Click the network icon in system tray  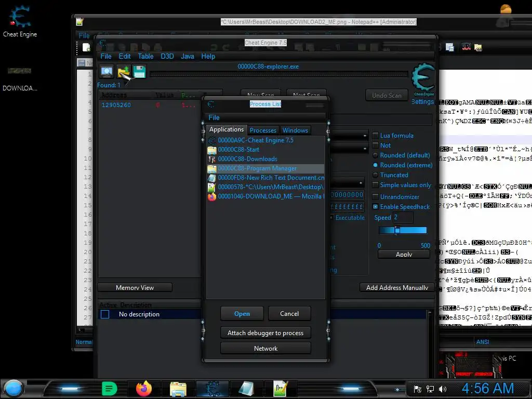click(x=430, y=389)
